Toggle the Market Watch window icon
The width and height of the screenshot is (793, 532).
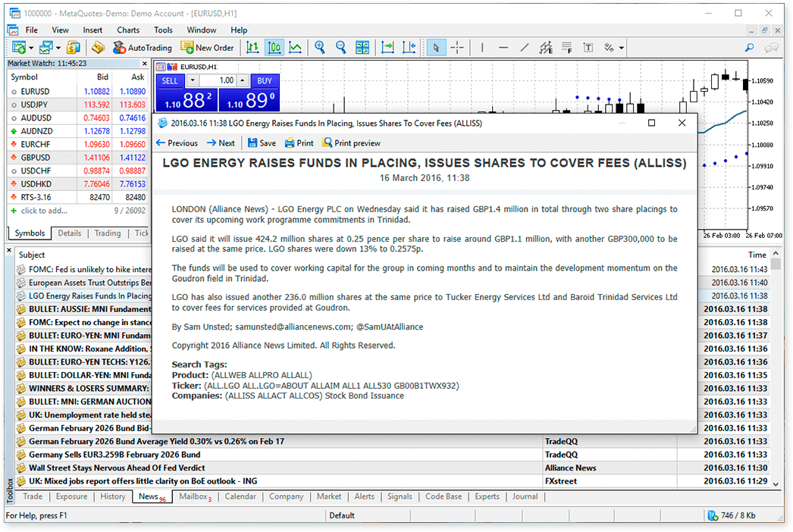(x=74, y=48)
